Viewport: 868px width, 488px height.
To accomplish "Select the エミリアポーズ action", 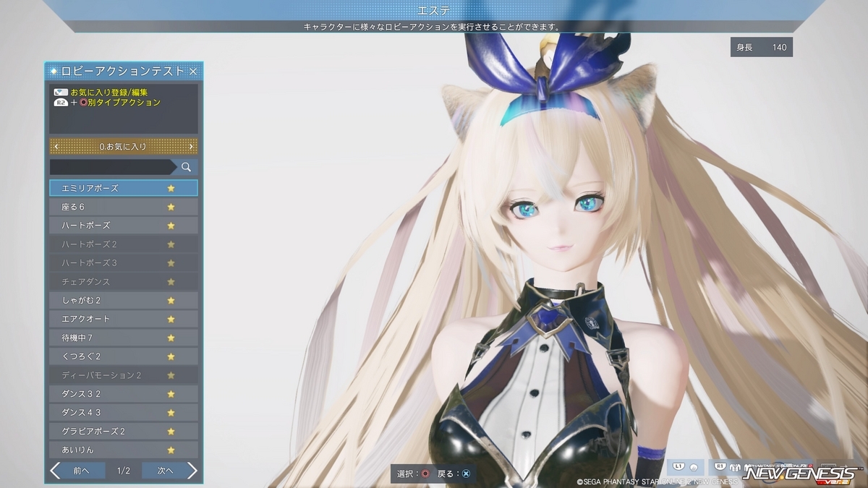I will pyautogui.click(x=124, y=188).
